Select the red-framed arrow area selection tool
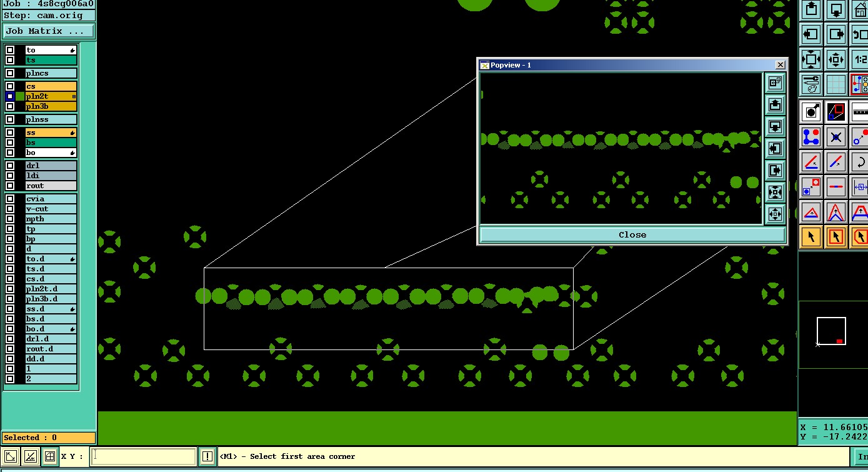The width and height of the screenshot is (868, 472). 836,237
